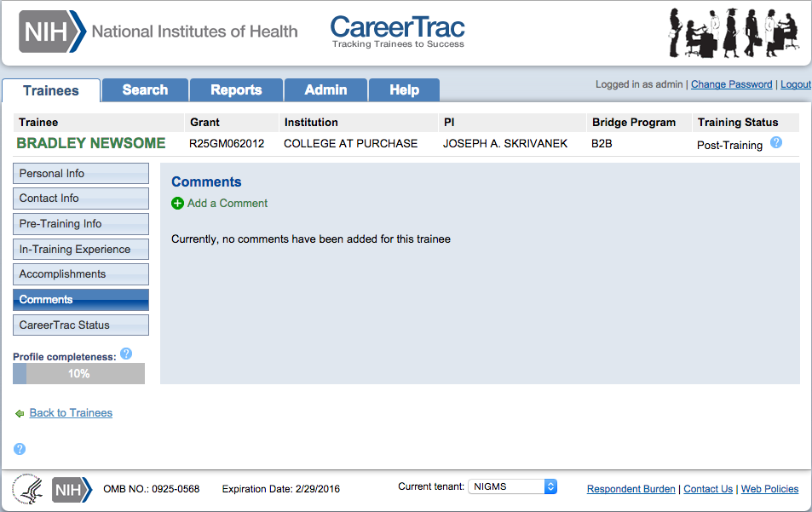Open the In-Training Experience section
The image size is (812, 512).
[x=81, y=249]
